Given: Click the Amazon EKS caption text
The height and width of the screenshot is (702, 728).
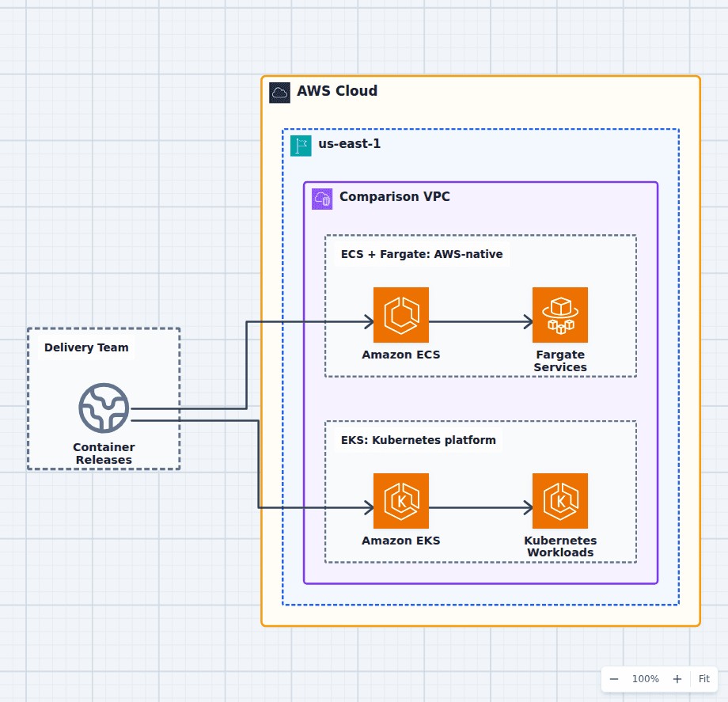Looking at the screenshot, I should 401,541.
